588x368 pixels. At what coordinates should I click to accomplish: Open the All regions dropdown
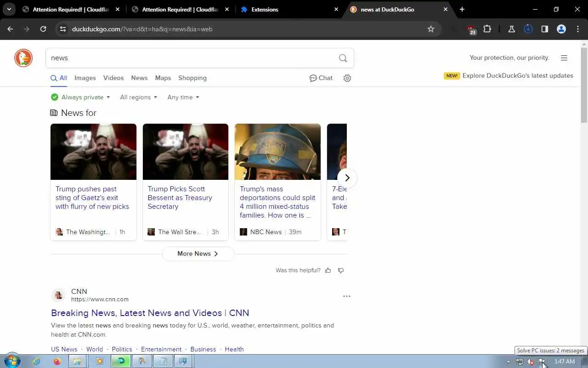pyautogui.click(x=138, y=97)
